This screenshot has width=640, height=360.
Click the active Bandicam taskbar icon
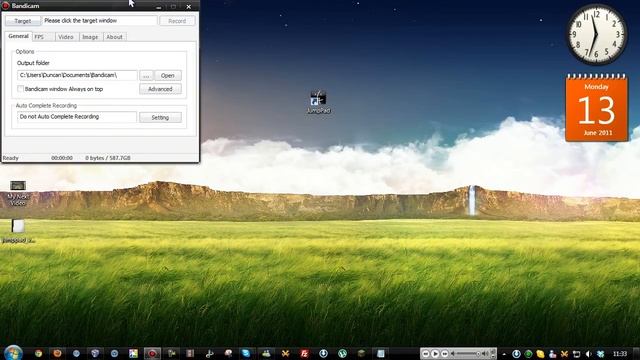pos(152,353)
